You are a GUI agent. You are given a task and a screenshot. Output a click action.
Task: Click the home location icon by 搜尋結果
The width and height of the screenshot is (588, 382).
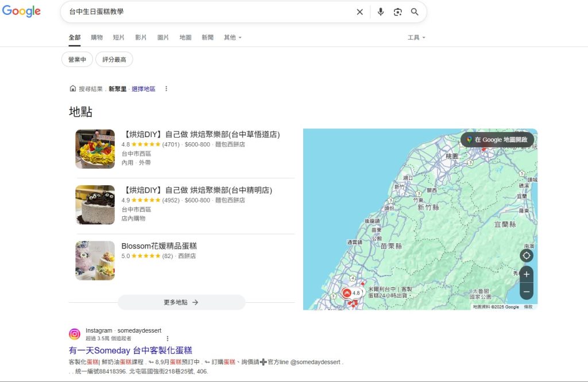(73, 88)
